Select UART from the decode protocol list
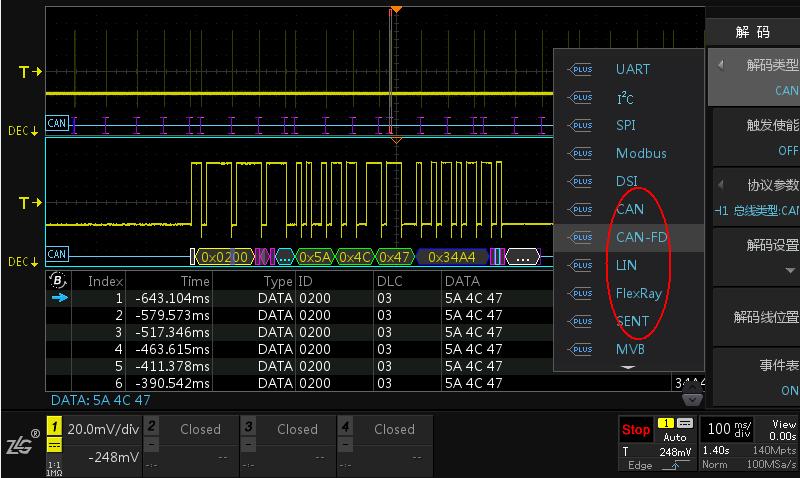This screenshot has height=478, width=800. 632,69
